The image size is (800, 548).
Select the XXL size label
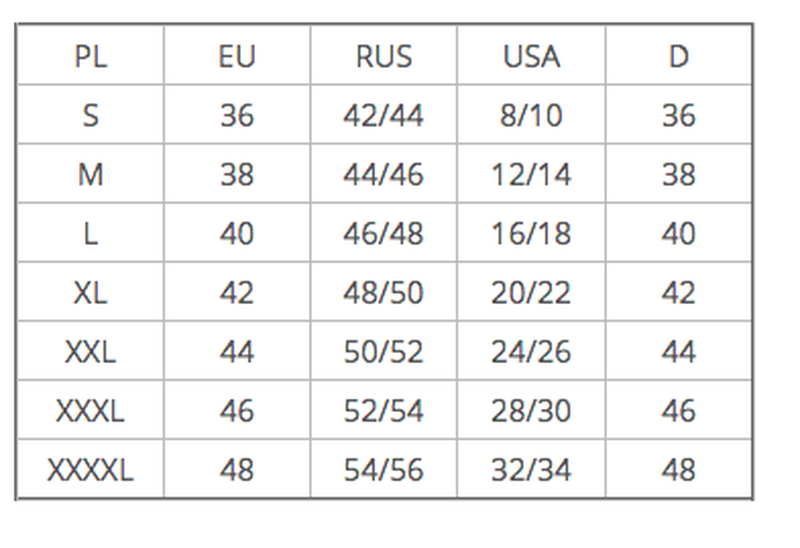(91, 351)
